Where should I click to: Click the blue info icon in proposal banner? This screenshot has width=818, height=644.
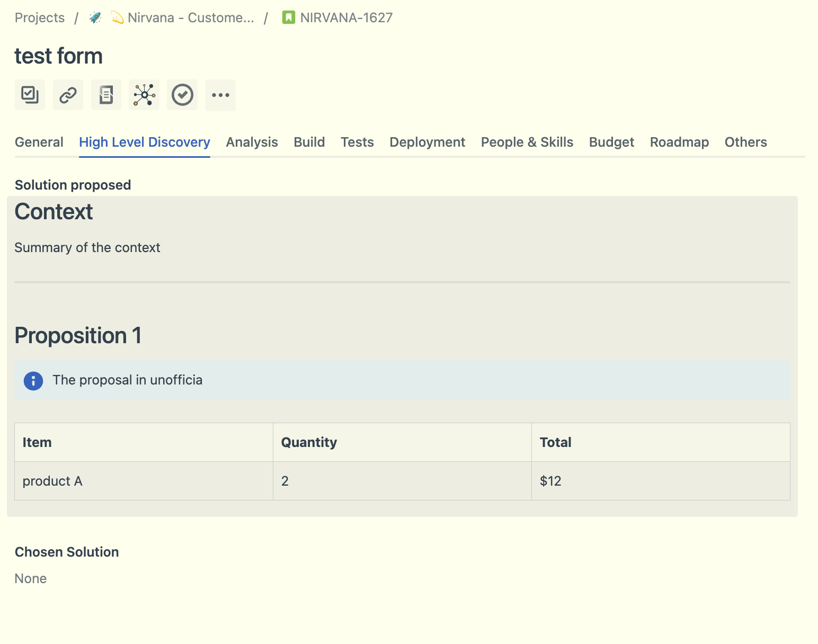pyautogui.click(x=33, y=380)
